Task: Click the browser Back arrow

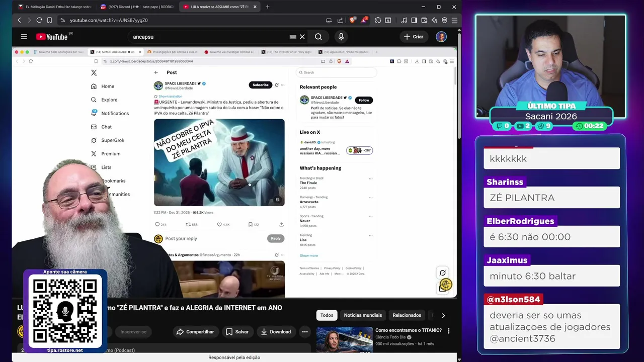Action: pos(19,20)
